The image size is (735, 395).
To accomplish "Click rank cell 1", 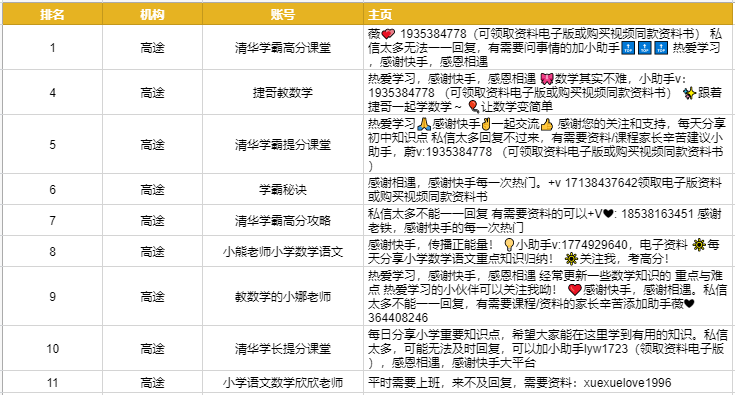I will tap(52, 47).
